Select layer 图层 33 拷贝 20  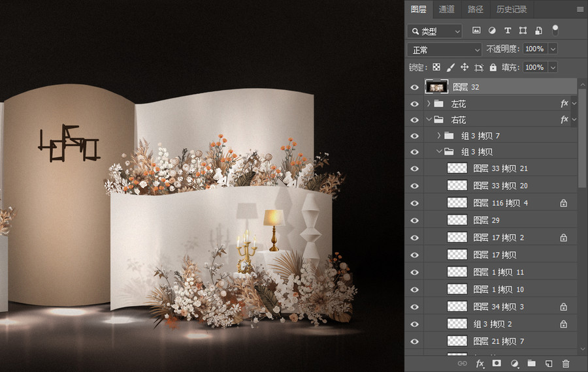pyautogui.click(x=500, y=185)
